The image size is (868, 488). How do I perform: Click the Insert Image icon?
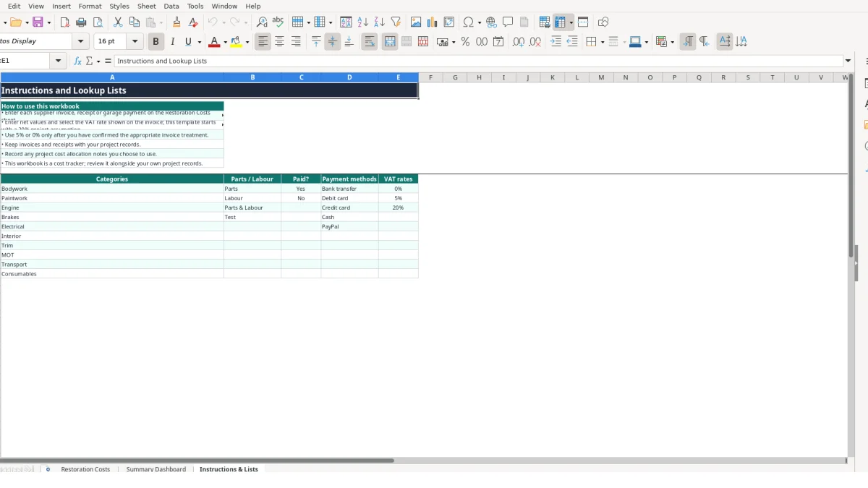[416, 22]
